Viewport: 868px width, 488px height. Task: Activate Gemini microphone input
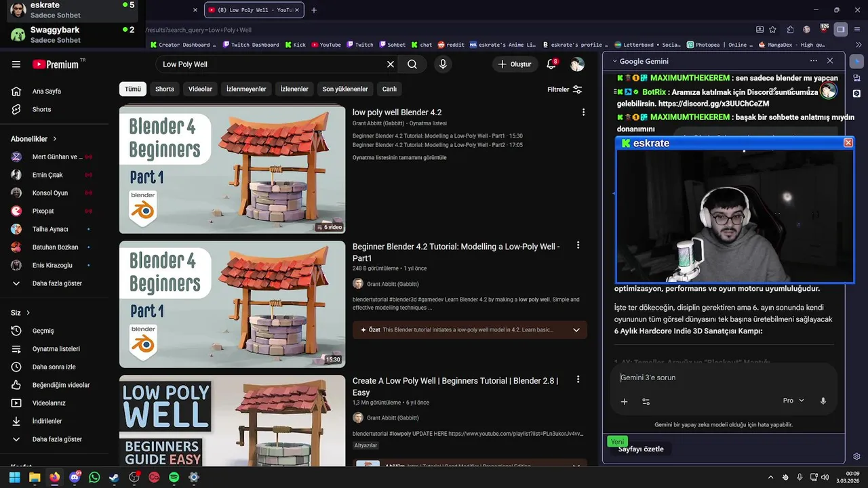coord(823,401)
